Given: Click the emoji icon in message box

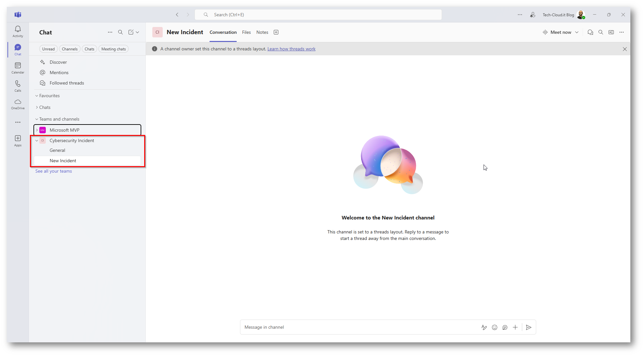Looking at the screenshot, I should (x=494, y=327).
